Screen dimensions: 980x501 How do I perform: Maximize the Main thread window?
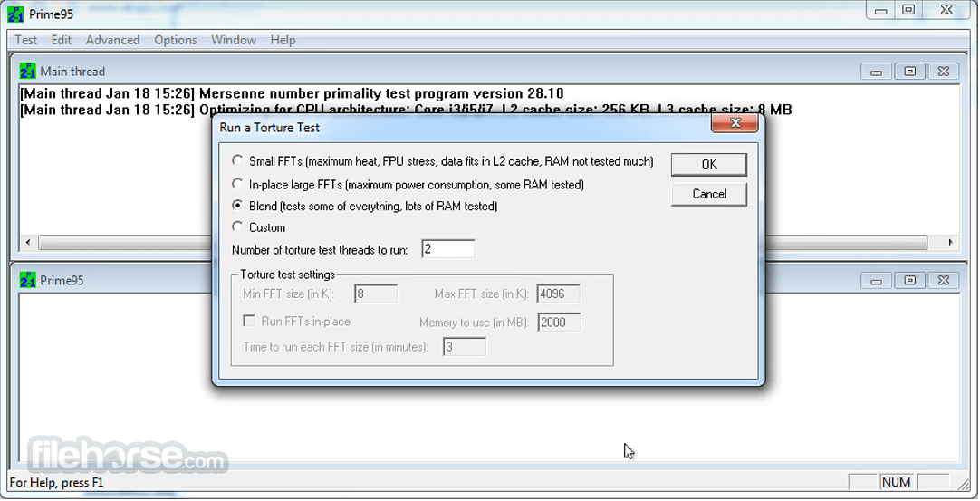(x=909, y=72)
